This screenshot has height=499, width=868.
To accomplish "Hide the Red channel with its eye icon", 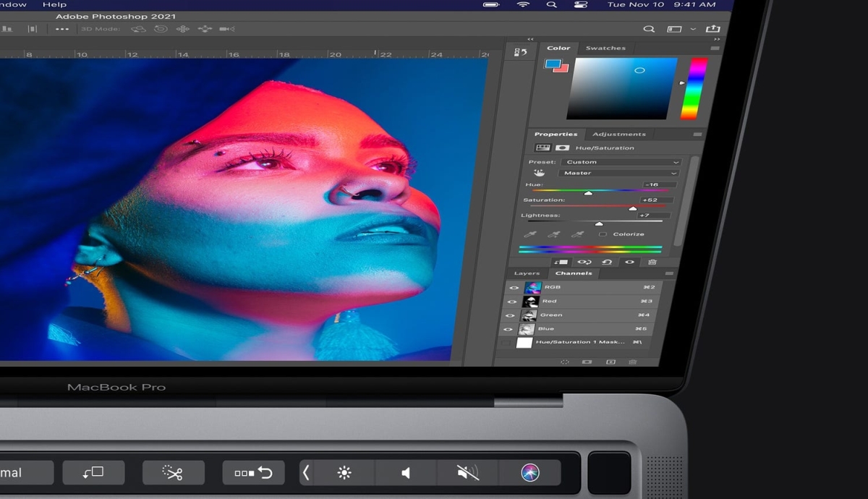I will (512, 302).
